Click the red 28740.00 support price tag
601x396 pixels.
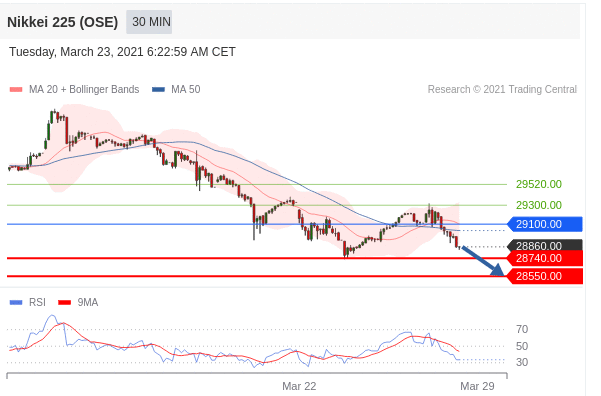[545, 258]
